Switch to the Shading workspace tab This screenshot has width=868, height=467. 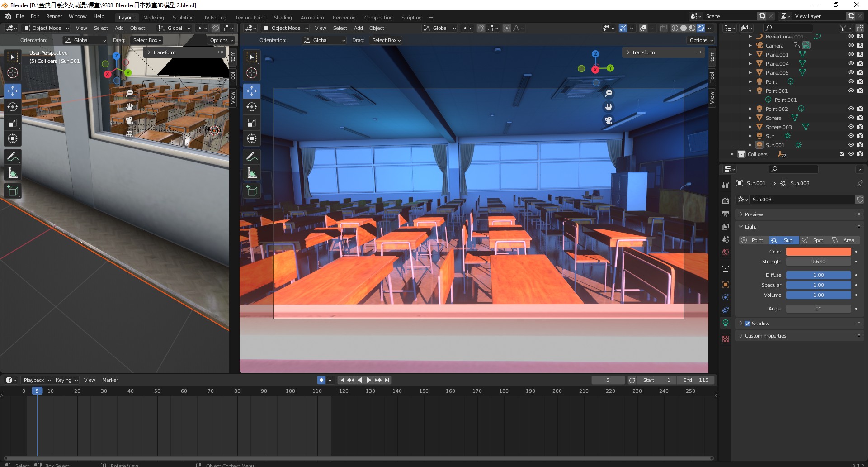pyautogui.click(x=283, y=18)
